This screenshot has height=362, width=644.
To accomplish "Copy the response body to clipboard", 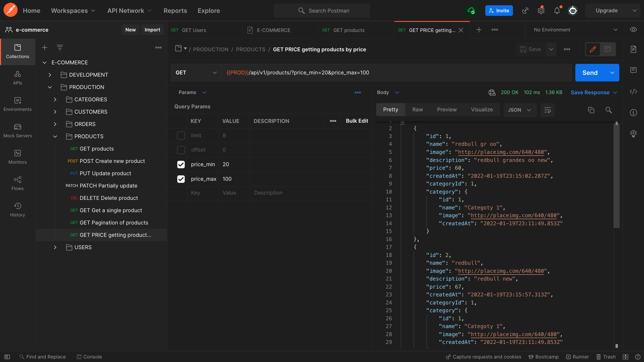I will point(591,110).
